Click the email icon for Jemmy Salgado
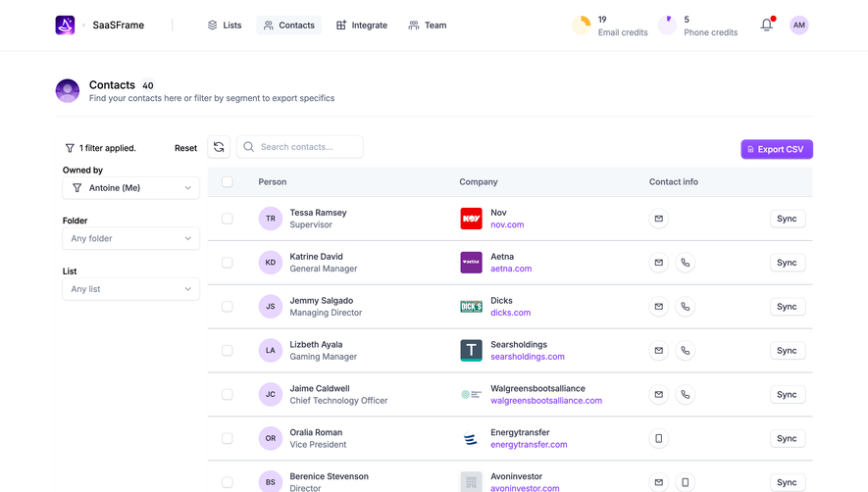Image resolution: width=868 pixels, height=492 pixels. coord(659,306)
